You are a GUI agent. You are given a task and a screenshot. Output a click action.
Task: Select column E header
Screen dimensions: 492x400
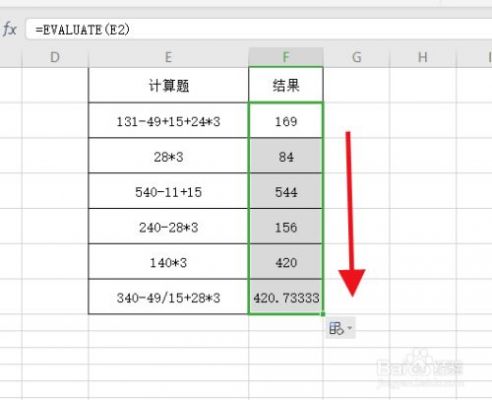[x=168, y=57]
